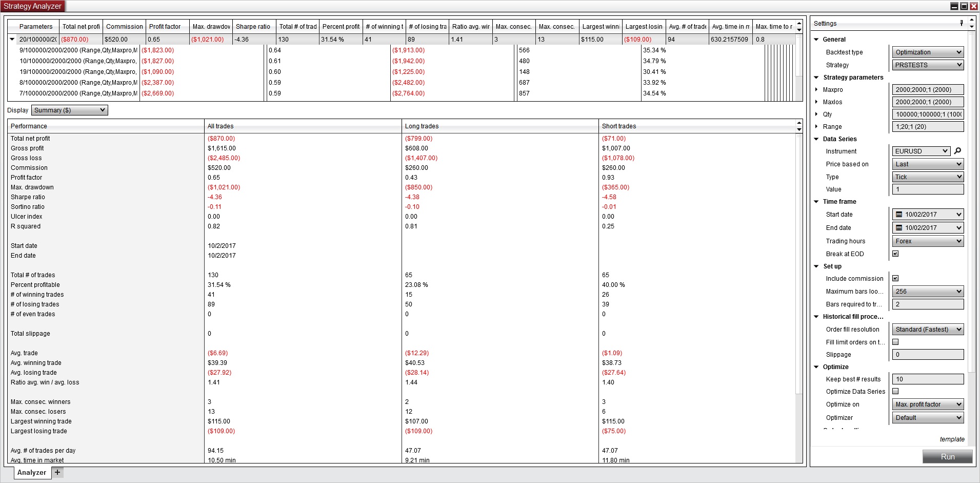This screenshot has width=980, height=483.
Task: Open the Optimize on dropdown
Action: point(928,404)
